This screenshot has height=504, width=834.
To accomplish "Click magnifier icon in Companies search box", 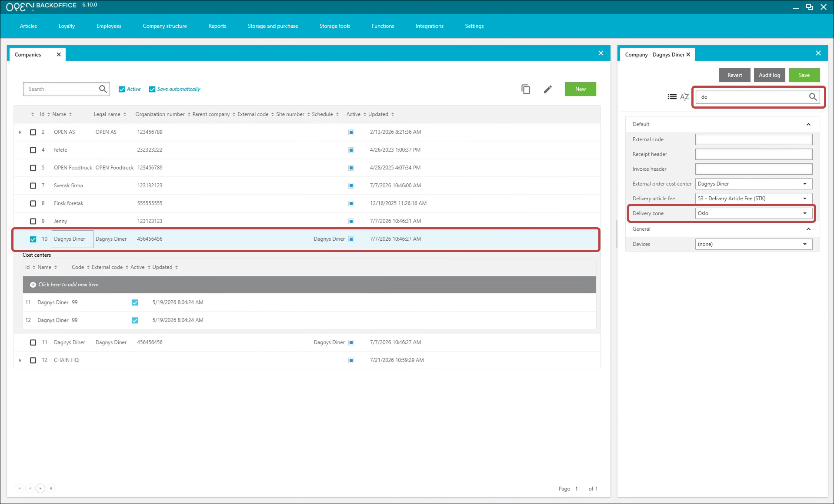I will [103, 89].
